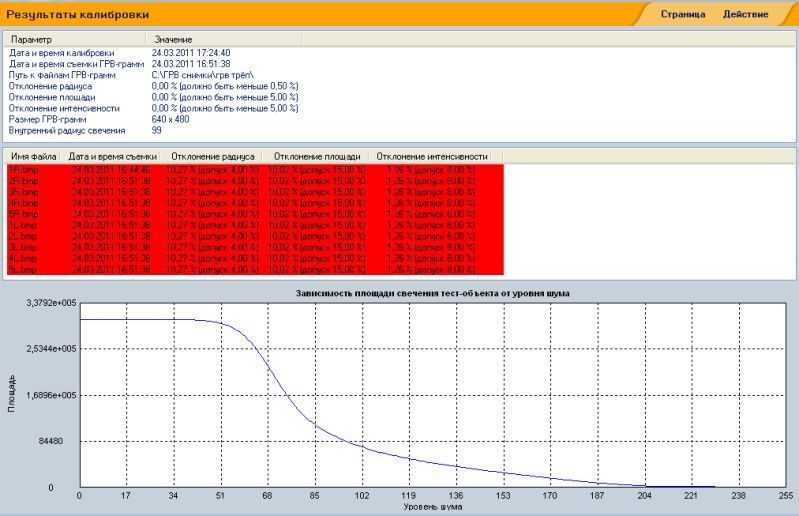Open the Страница menu

click(683, 14)
